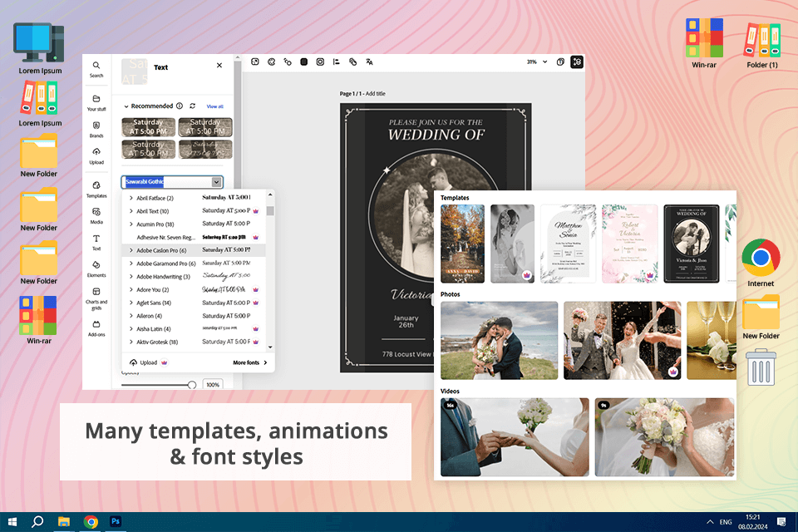The image size is (798, 532).
Task: Click Upload font button in font list
Action: tap(149, 362)
